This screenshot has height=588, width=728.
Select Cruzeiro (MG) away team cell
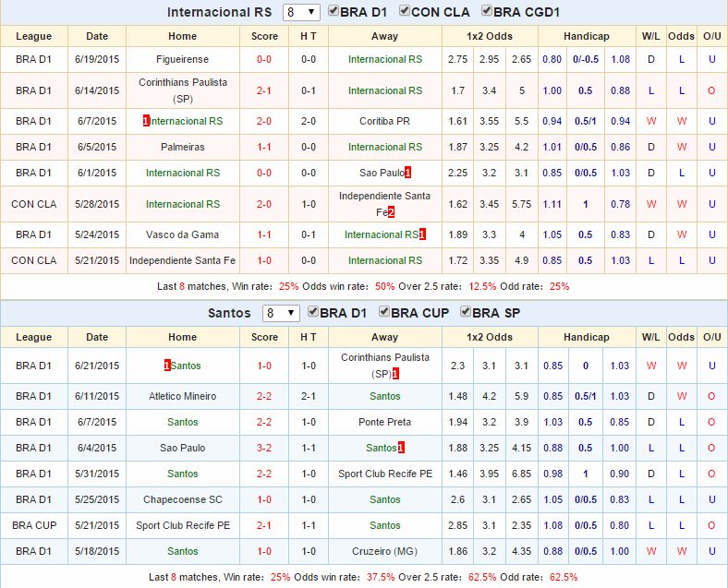click(x=385, y=551)
